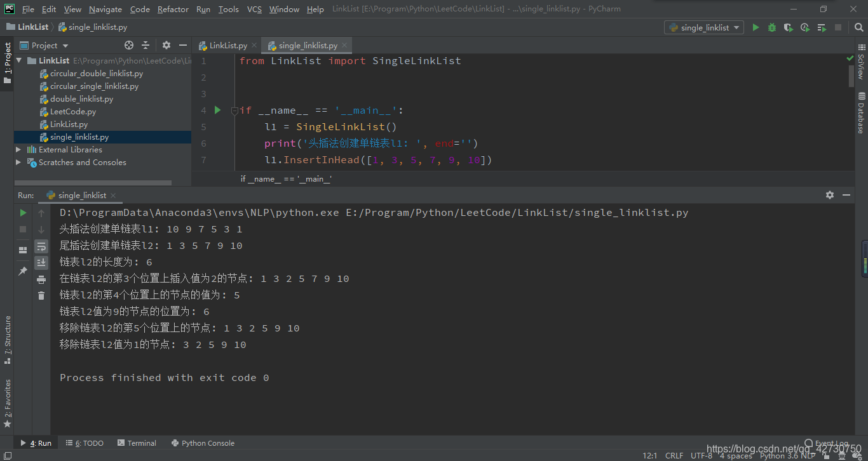Click the 4: Run tool window button
Image resolution: width=868 pixels, height=461 pixels.
tap(36, 443)
